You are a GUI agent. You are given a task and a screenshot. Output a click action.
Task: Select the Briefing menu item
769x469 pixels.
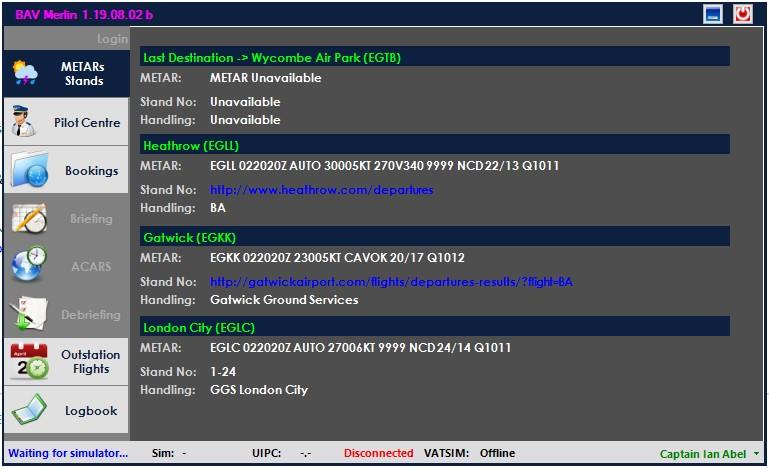pyautogui.click(x=66, y=218)
